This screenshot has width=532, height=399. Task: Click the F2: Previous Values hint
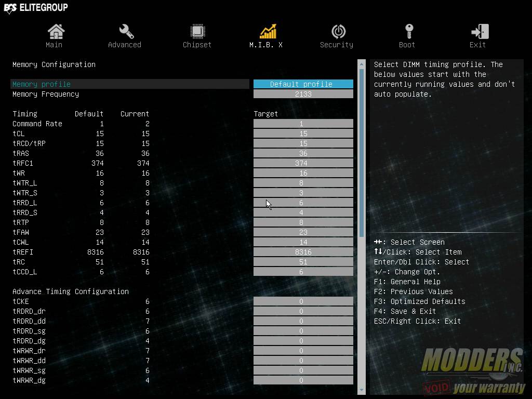[413, 291]
